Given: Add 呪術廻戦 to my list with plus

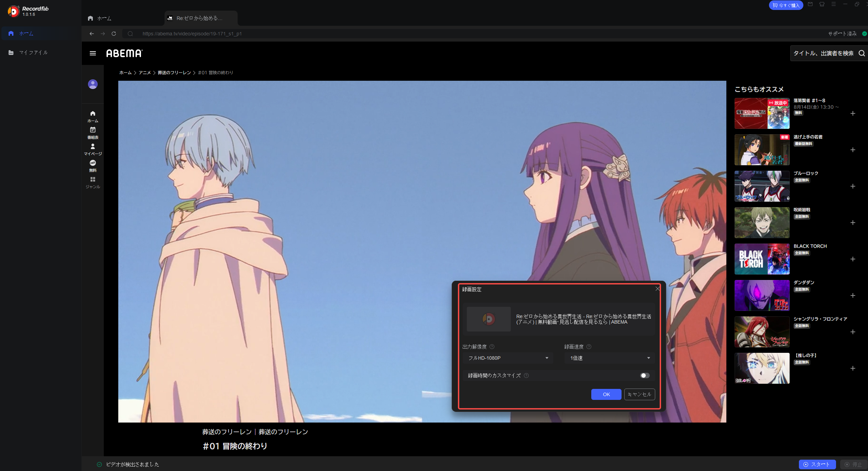Looking at the screenshot, I should 853,223.
